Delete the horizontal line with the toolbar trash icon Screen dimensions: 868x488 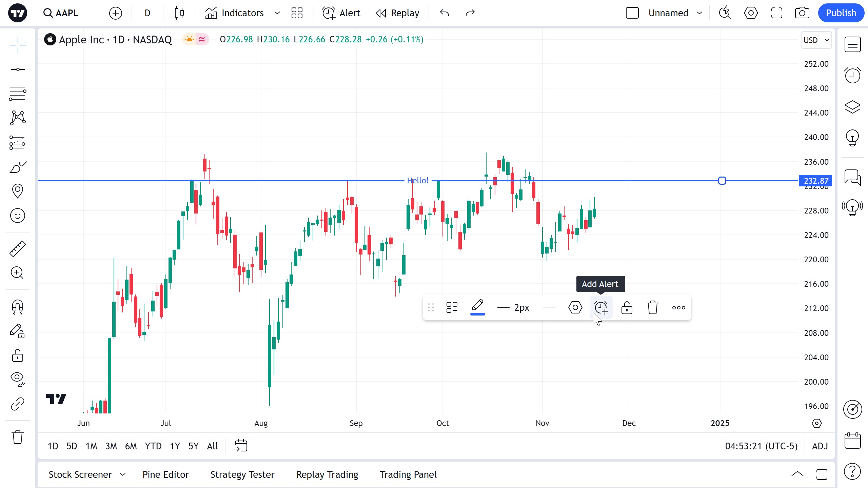(x=652, y=308)
